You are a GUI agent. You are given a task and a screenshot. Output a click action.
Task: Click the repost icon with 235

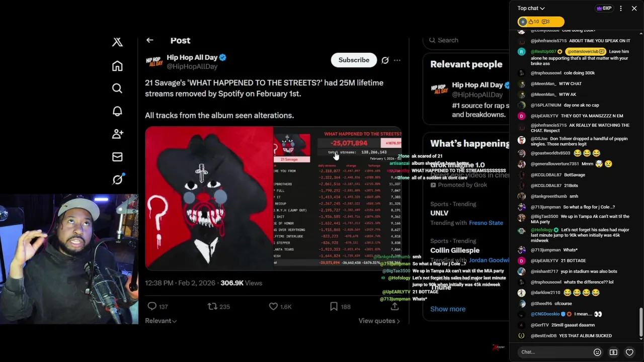[x=212, y=306]
